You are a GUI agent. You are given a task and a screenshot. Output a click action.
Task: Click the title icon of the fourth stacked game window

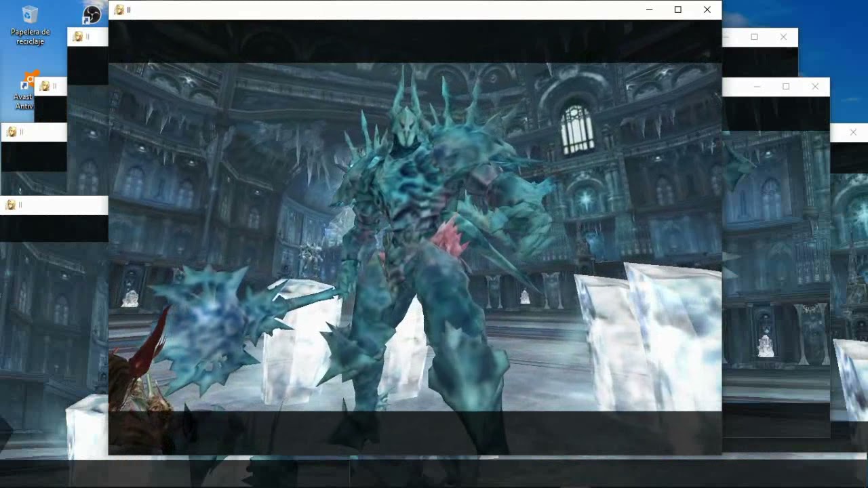coord(11,132)
